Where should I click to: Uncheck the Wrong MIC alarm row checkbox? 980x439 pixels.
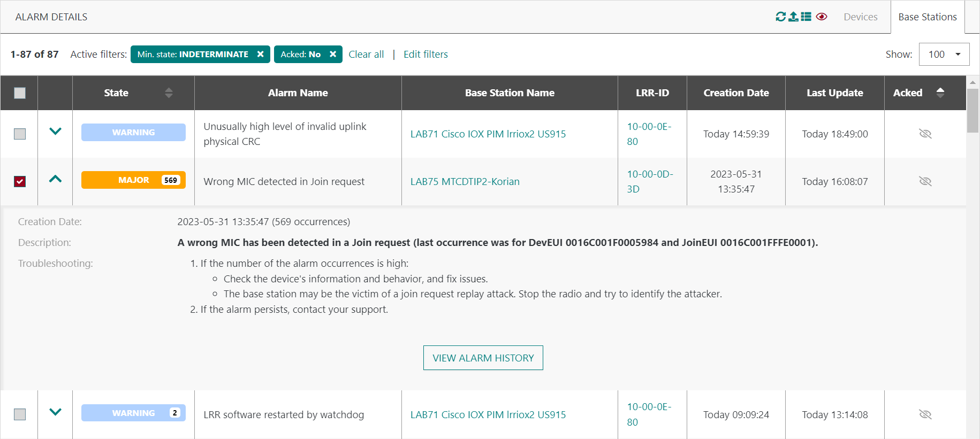pos(20,182)
